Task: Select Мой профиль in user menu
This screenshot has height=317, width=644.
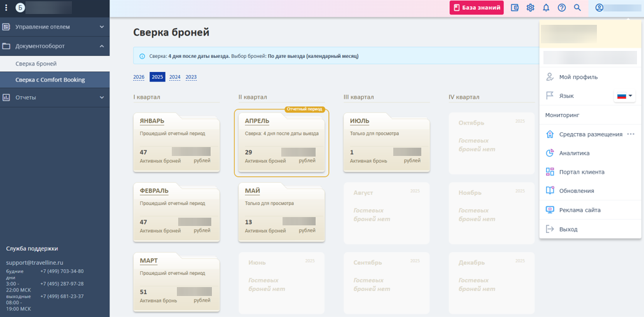Action: click(578, 77)
